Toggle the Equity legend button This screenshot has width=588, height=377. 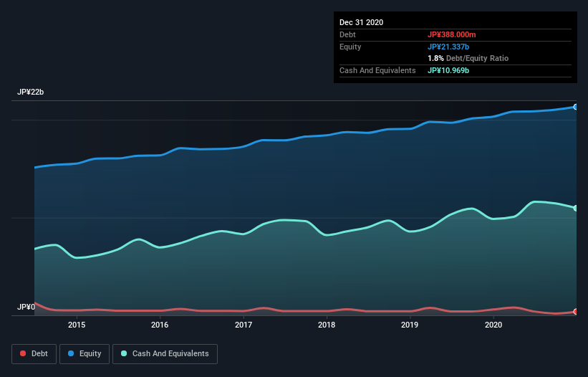click(85, 354)
